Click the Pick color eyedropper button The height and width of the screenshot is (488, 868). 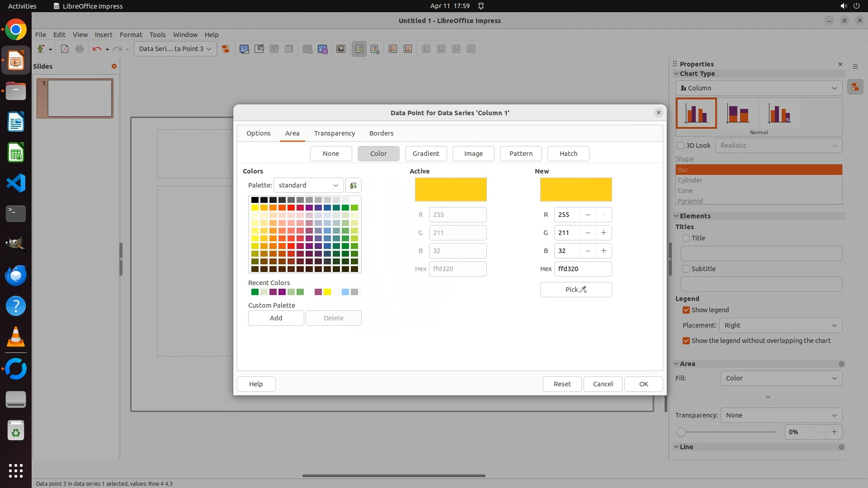576,290
